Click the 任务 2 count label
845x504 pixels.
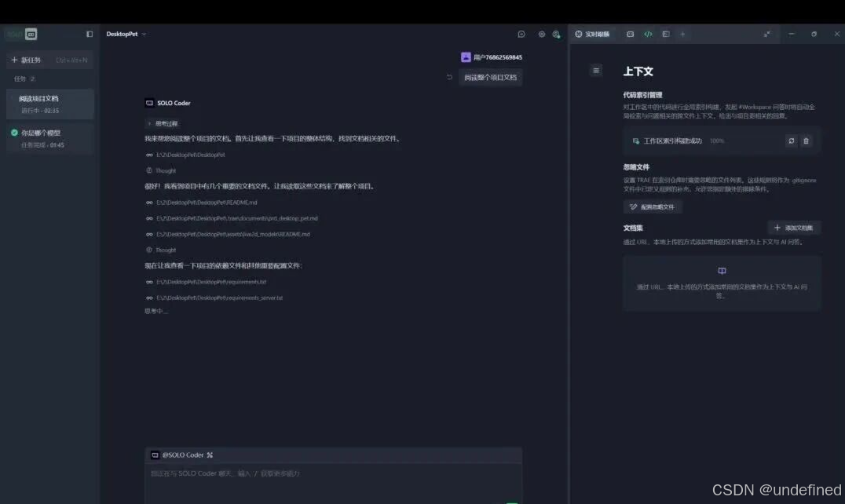pyautogui.click(x=24, y=79)
